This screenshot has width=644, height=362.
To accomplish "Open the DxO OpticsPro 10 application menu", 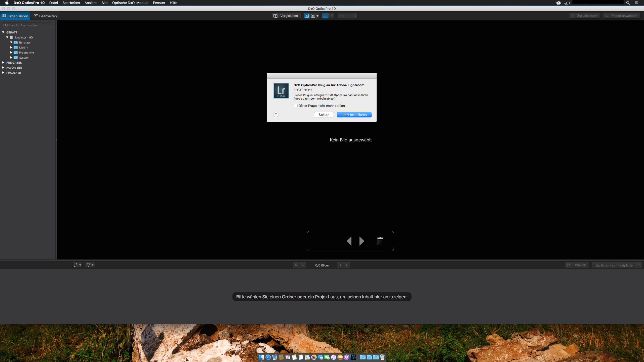I will tap(29, 3).
